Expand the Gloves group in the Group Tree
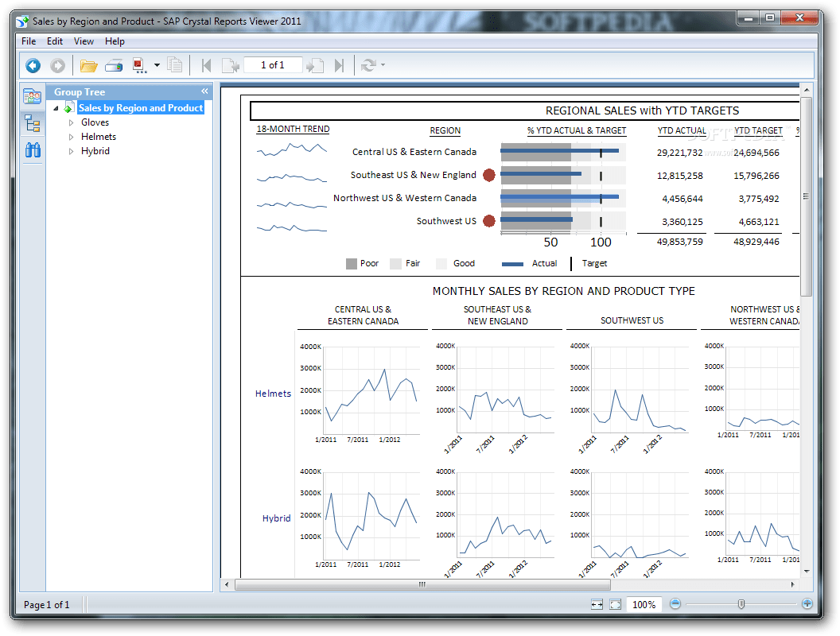Image resolution: width=840 pixels, height=636 pixels. coord(71,122)
